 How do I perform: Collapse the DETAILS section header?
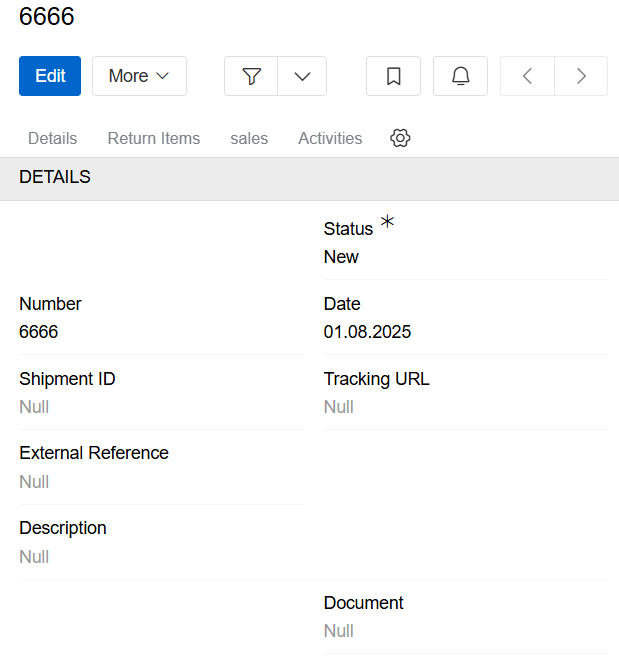pos(55,178)
